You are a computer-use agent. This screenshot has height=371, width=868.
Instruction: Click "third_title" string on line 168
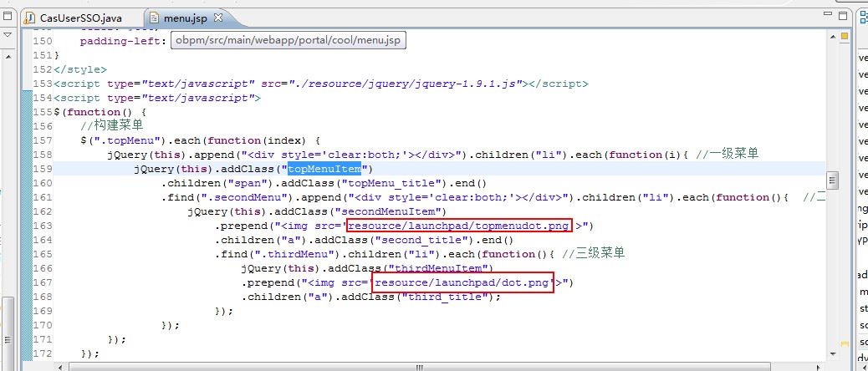[445, 297]
